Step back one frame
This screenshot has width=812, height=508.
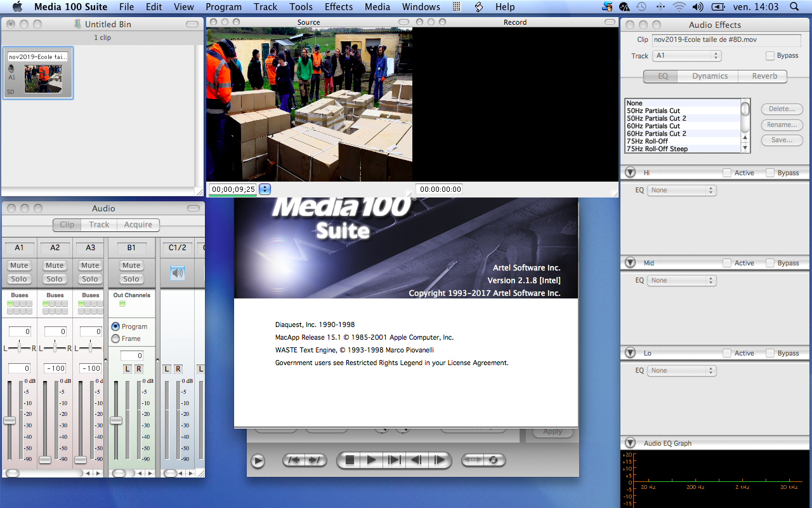(416, 460)
